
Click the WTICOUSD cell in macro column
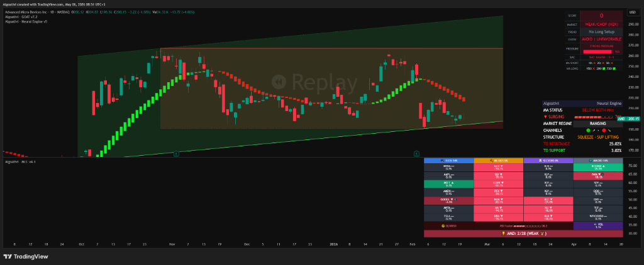pos(598,217)
